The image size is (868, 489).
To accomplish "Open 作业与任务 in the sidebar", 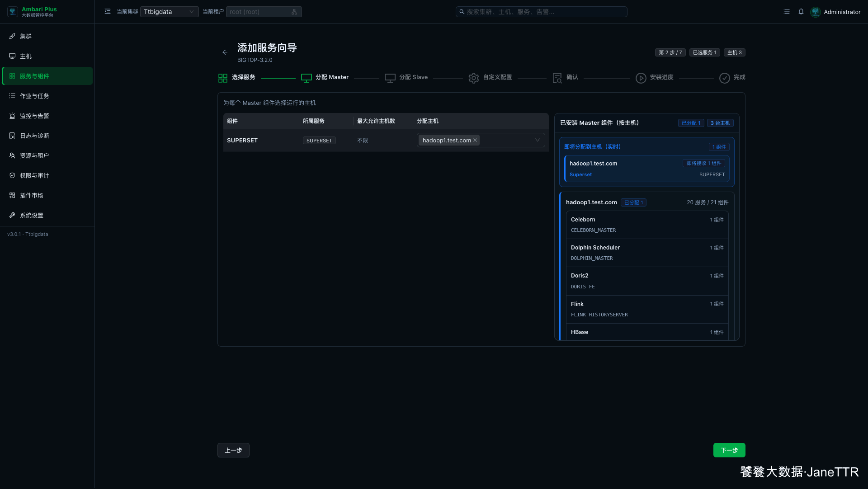I will [x=47, y=96].
